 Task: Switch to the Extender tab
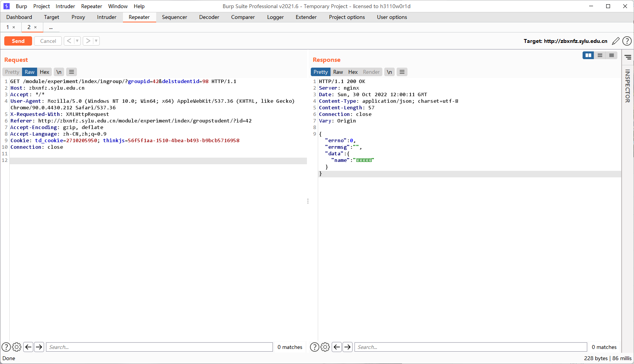point(306,17)
